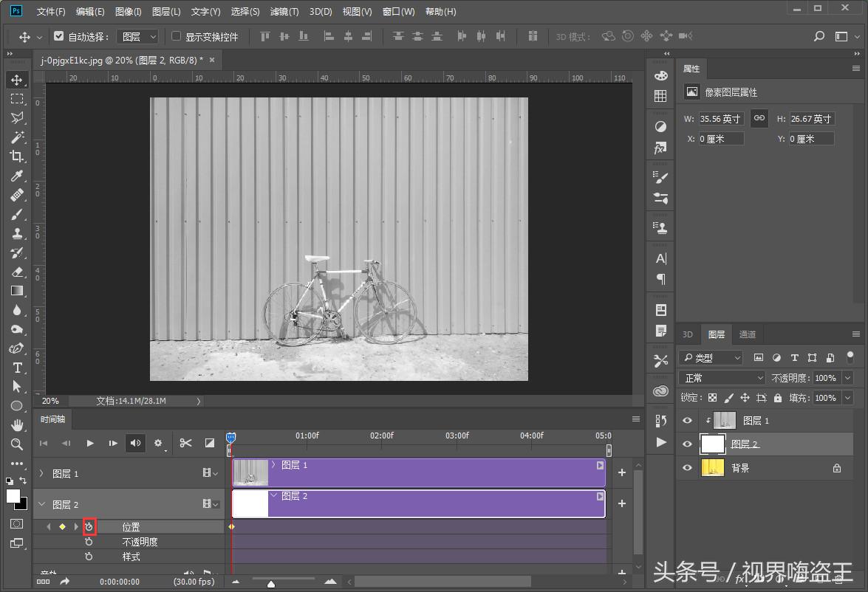Open the 正常 blend mode dropdown

tap(723, 378)
